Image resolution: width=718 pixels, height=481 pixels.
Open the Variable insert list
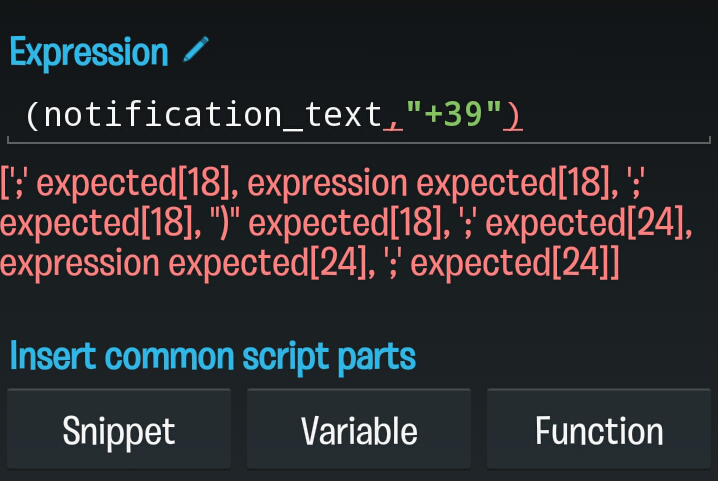359,429
